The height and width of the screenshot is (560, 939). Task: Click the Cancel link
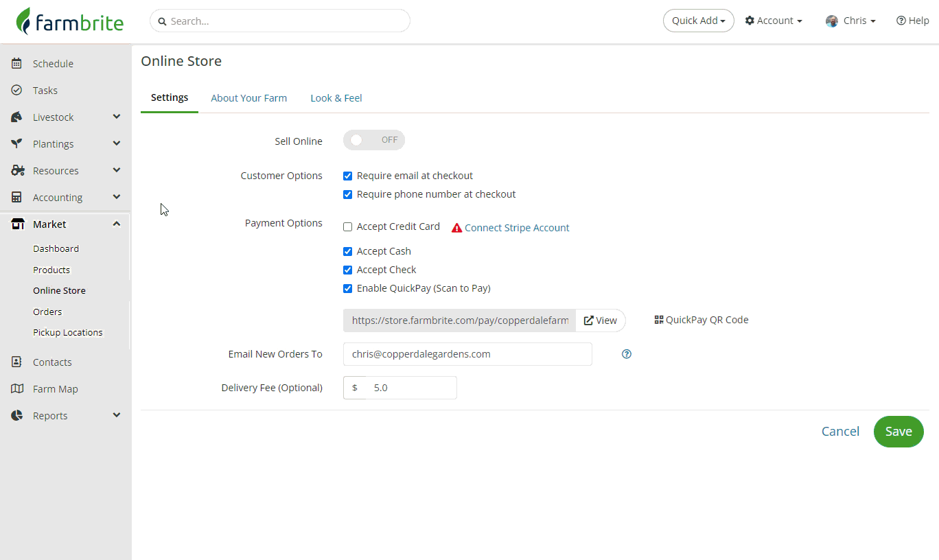(x=841, y=432)
